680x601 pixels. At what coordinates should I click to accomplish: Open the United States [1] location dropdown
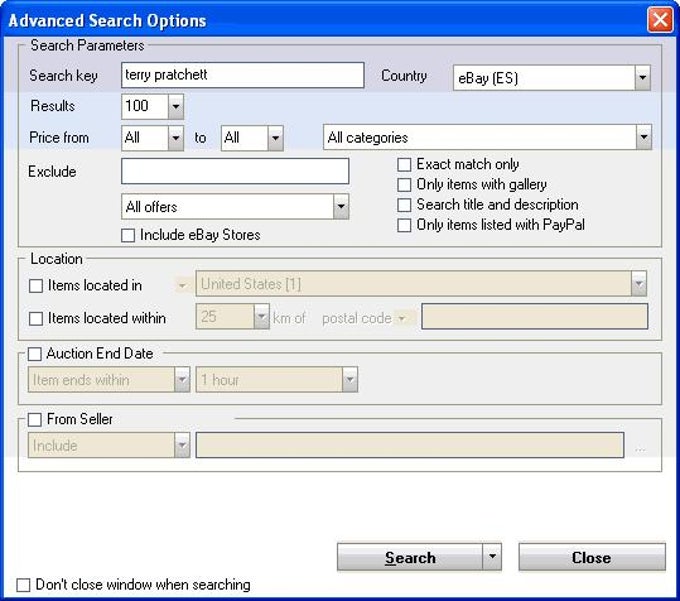tap(638, 284)
